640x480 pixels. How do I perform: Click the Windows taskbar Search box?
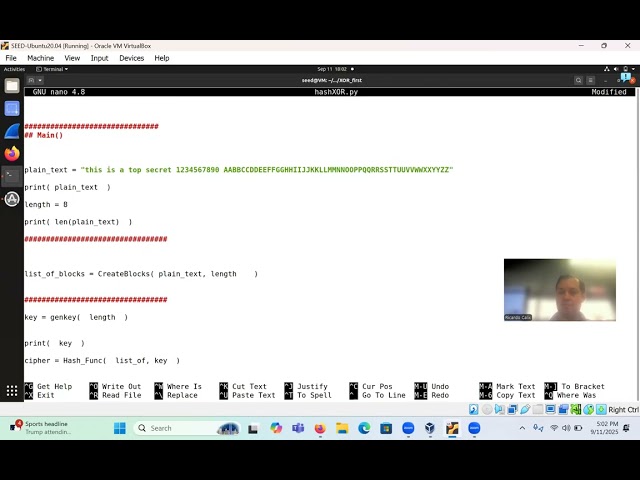coord(186,428)
